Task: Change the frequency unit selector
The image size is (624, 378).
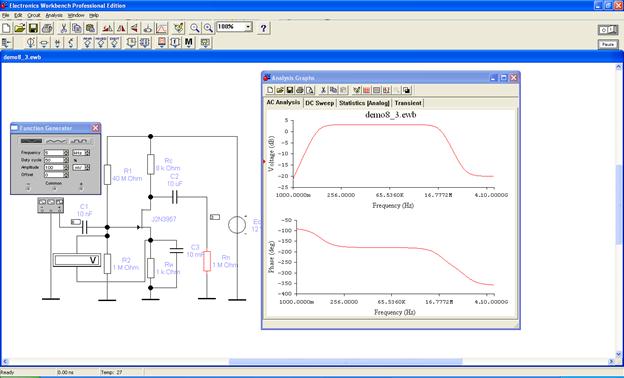Action: 81,153
